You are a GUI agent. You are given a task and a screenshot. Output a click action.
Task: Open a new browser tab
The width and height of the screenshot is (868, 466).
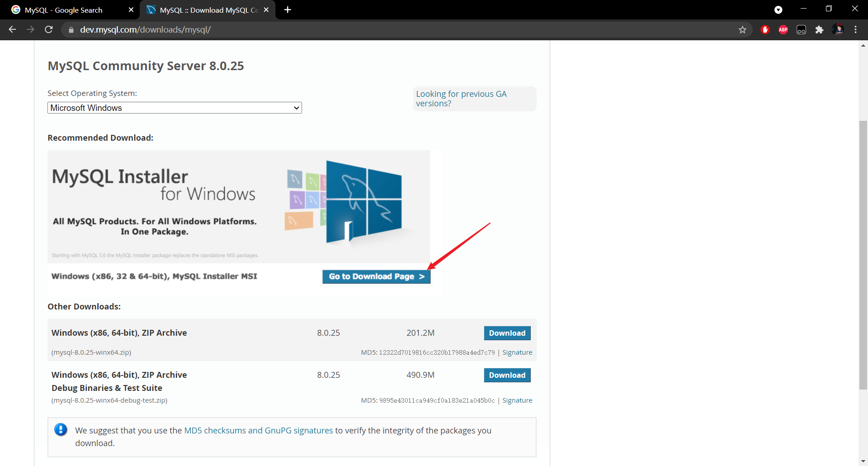click(x=288, y=10)
